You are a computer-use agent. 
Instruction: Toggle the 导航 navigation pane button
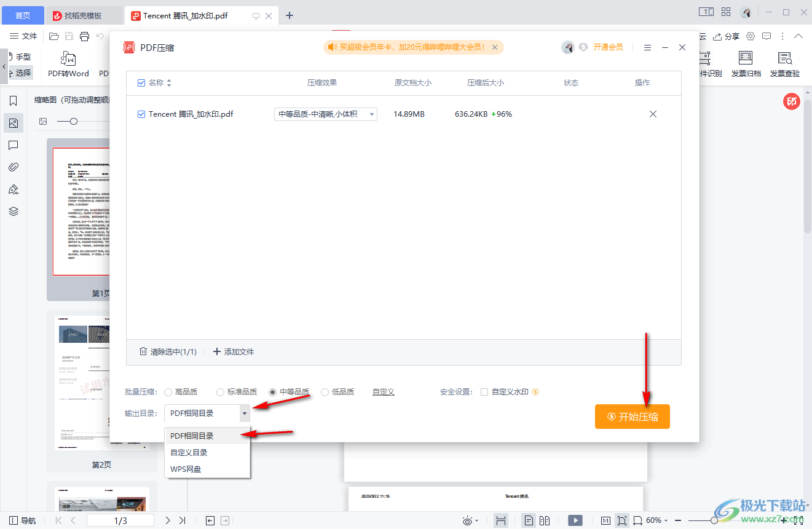[23, 520]
